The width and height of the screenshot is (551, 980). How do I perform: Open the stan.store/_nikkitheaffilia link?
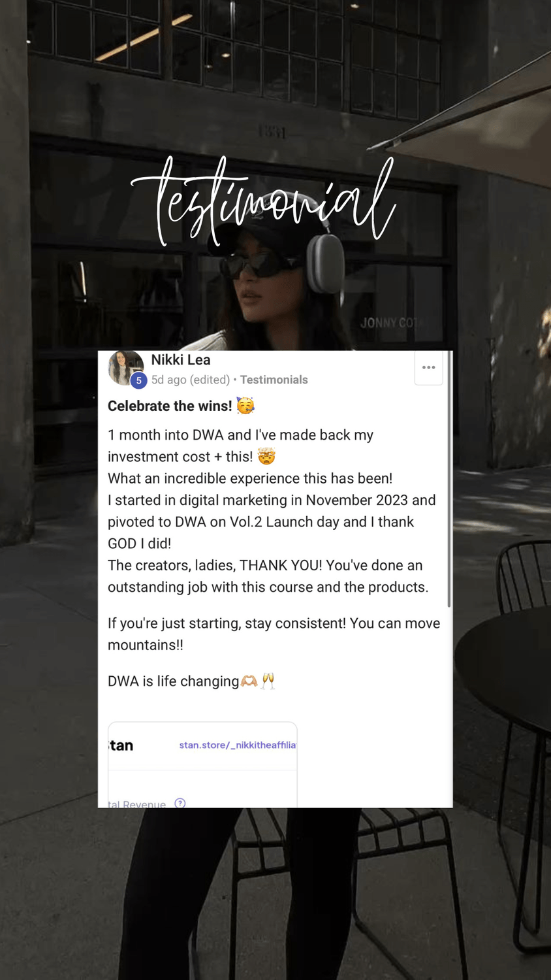point(238,745)
